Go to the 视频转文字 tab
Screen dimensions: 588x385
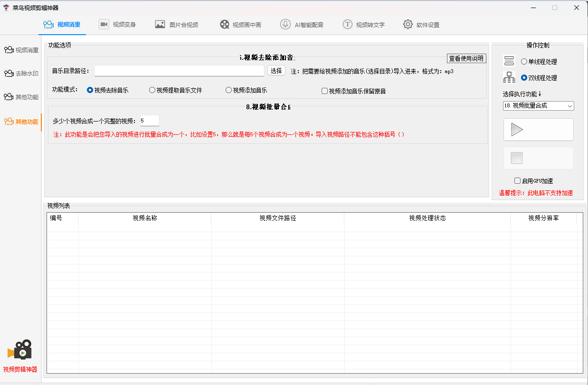point(364,25)
